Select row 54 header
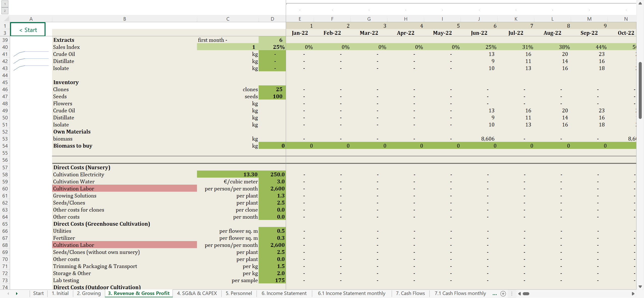Image resolution: width=644 pixels, height=298 pixels. click(x=5, y=146)
